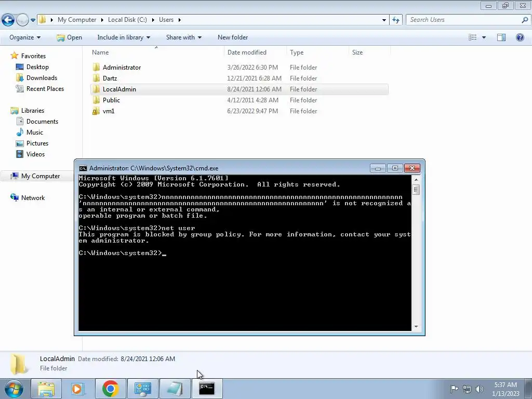This screenshot has width=532, height=399.
Task: Open the Share with menu
Action: (183, 37)
